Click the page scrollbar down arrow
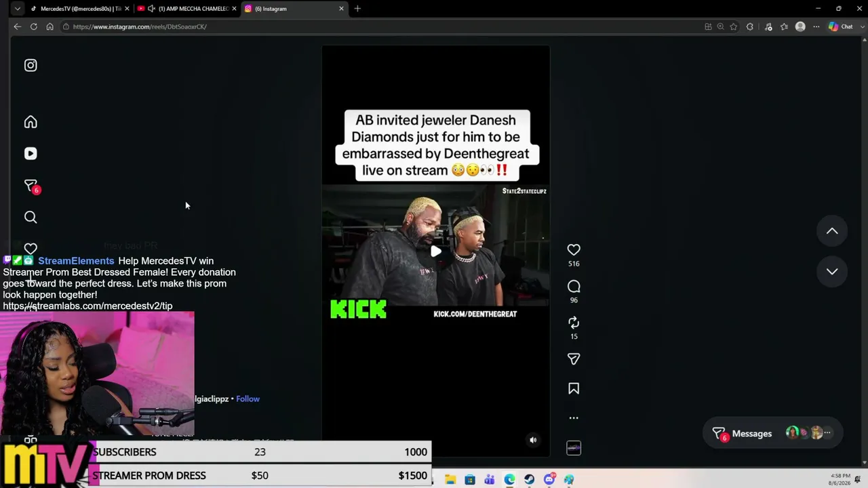868x488 pixels. [x=864, y=463]
